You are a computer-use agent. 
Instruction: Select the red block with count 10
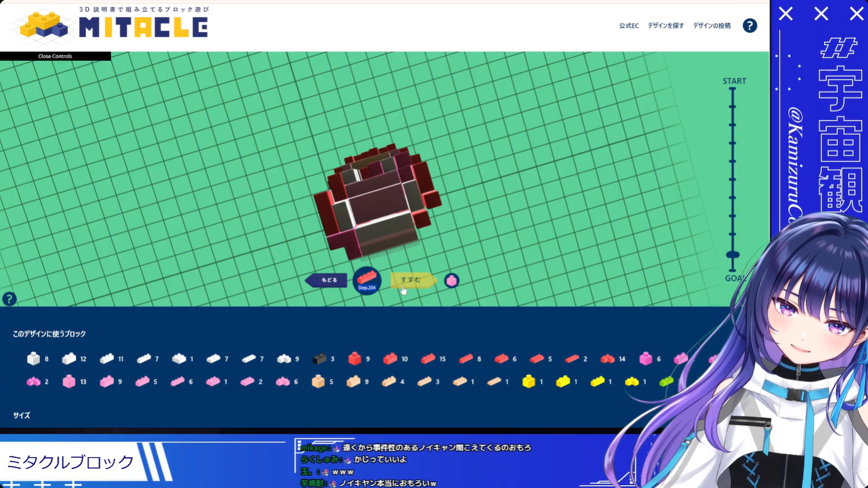(390, 358)
